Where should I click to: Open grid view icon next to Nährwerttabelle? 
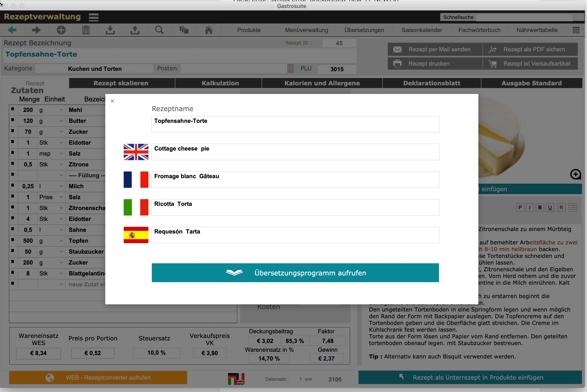click(x=576, y=30)
